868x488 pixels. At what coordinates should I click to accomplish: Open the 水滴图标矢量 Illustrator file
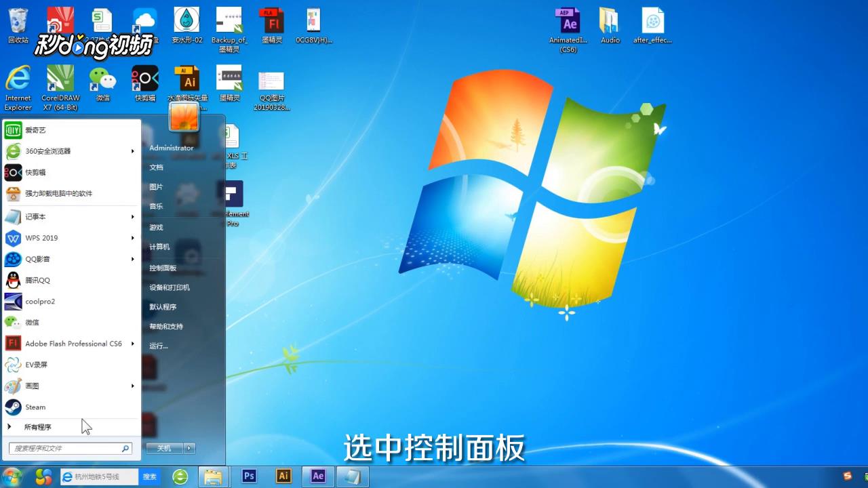187,84
